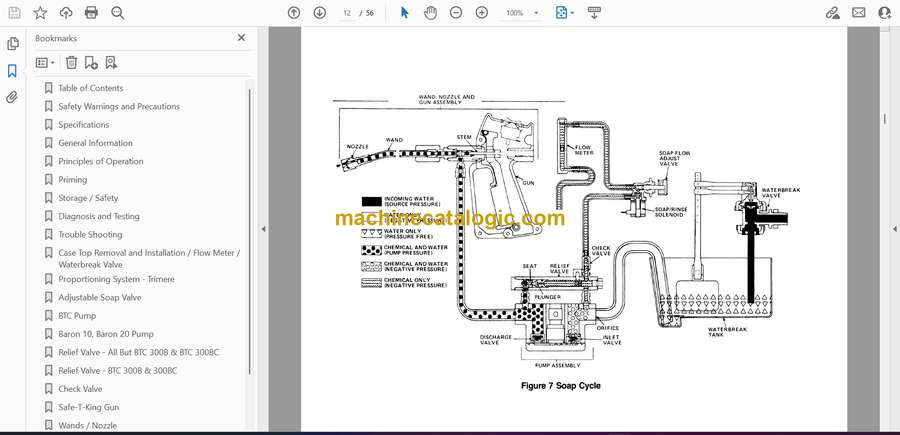Open the account sharing profile icon
Screen dimensions: 900x435
(885, 13)
